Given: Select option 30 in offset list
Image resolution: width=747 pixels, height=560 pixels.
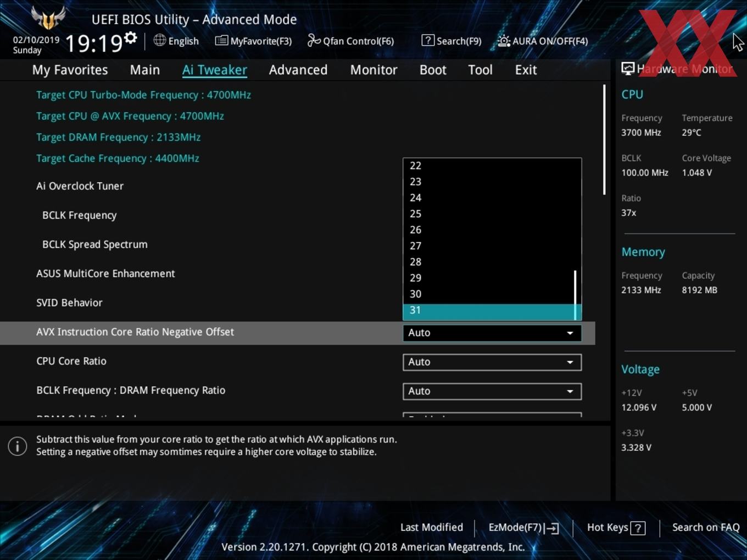Looking at the screenshot, I should 489,294.
